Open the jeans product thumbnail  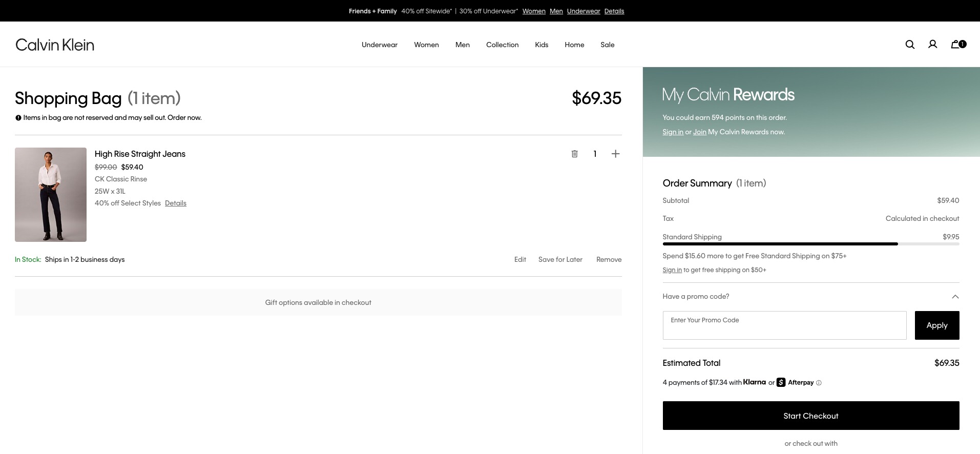51,195
